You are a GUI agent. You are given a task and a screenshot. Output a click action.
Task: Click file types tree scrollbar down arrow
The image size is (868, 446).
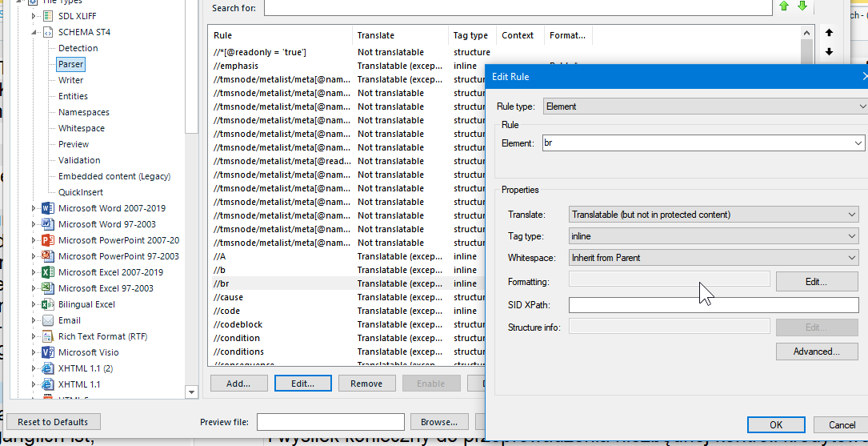191,392
